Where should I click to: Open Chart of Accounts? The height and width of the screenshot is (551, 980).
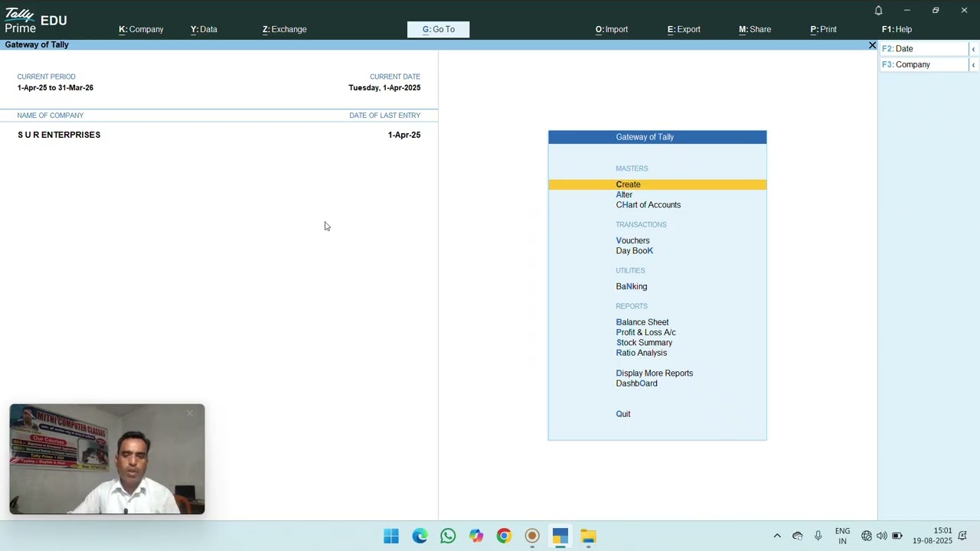pos(648,205)
